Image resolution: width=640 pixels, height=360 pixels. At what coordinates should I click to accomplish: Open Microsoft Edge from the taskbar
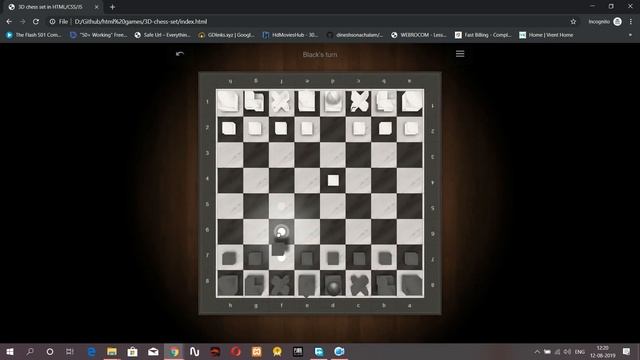(x=91, y=351)
